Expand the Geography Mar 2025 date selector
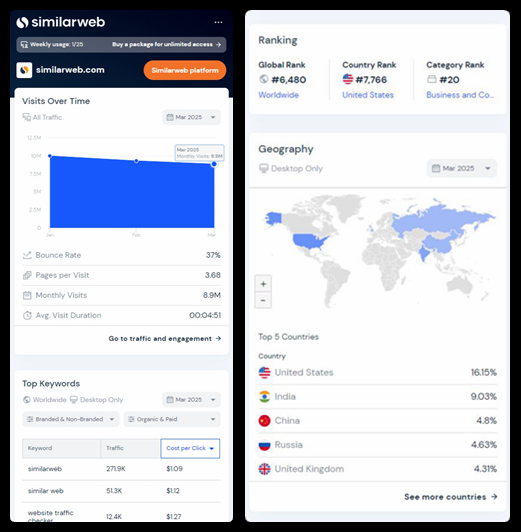521x532 pixels. (462, 168)
